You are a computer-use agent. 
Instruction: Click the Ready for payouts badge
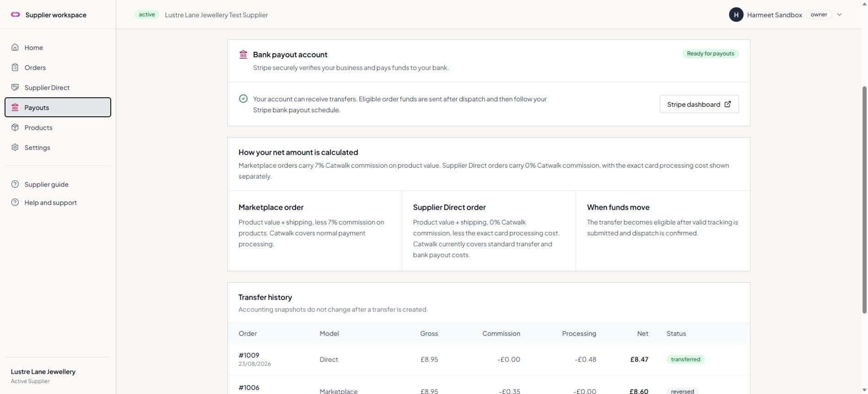710,54
